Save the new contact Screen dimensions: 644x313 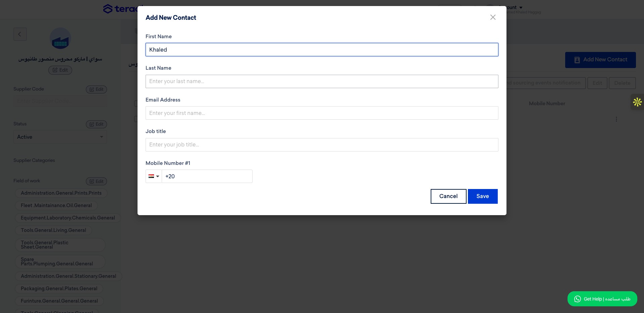click(483, 196)
